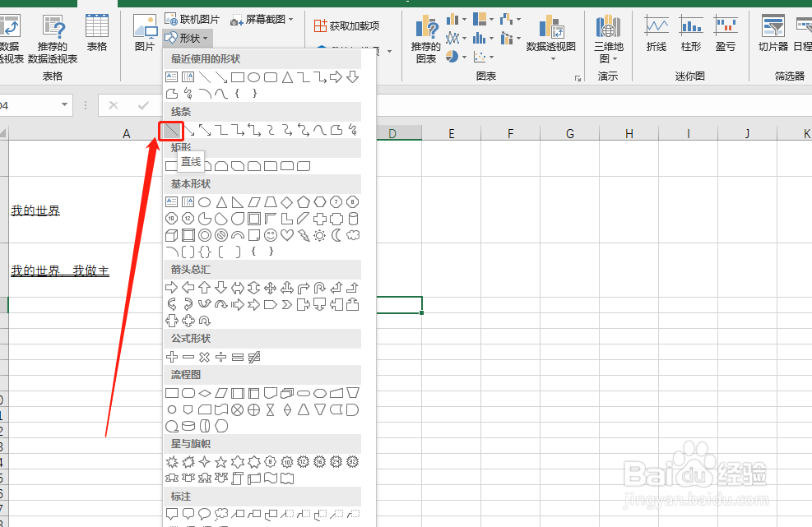Choose the Sun basic shape
The image size is (812, 527).
point(320,235)
